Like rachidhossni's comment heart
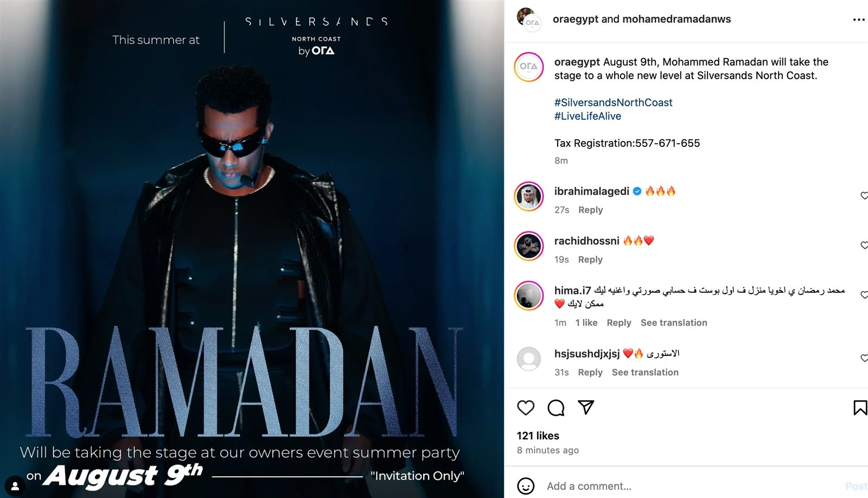This screenshot has height=498, width=868. point(864,245)
